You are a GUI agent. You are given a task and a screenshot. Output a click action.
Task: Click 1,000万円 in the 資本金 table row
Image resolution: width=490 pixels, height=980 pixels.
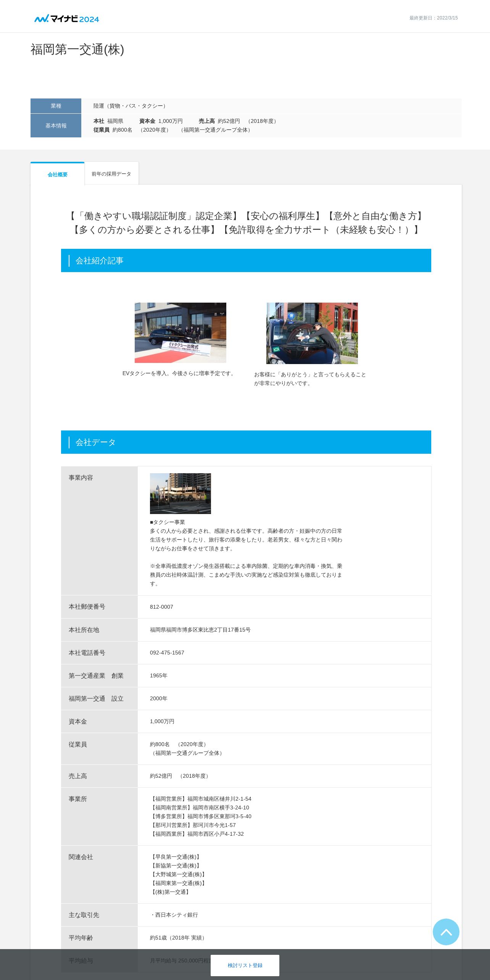tap(162, 721)
